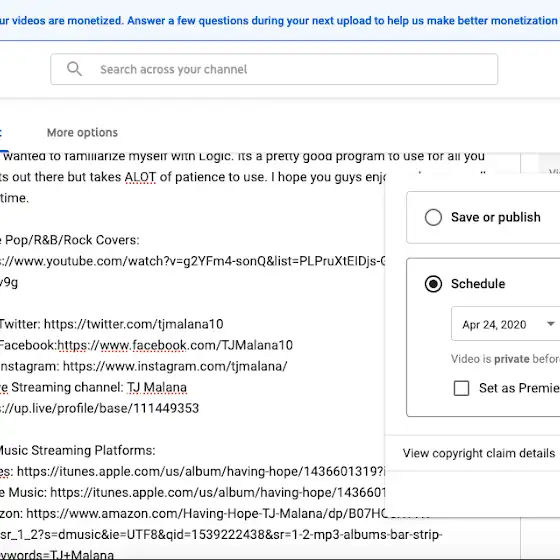This screenshot has width=560, height=560.
Task: Click the Instagram URL text in description
Action: click(175, 366)
